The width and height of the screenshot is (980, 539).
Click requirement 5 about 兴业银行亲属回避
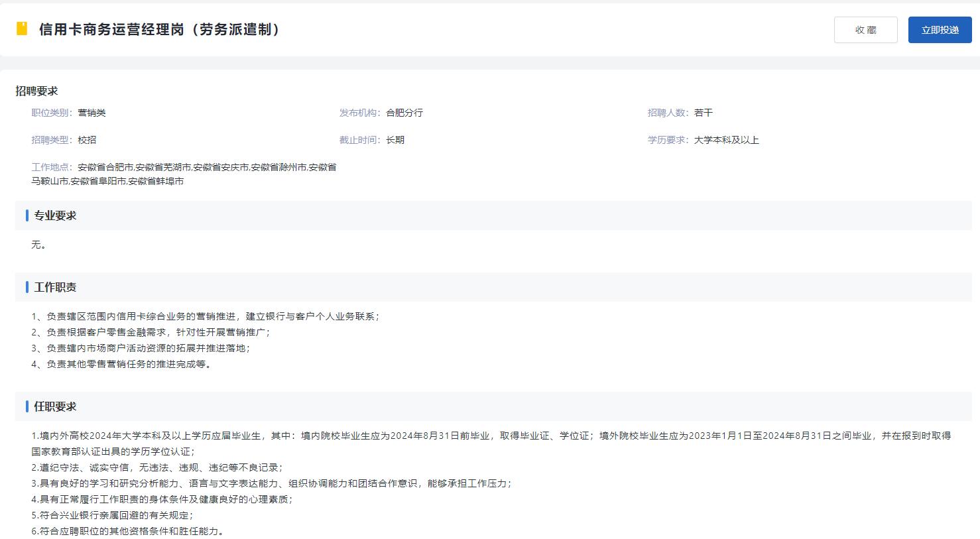point(112,515)
